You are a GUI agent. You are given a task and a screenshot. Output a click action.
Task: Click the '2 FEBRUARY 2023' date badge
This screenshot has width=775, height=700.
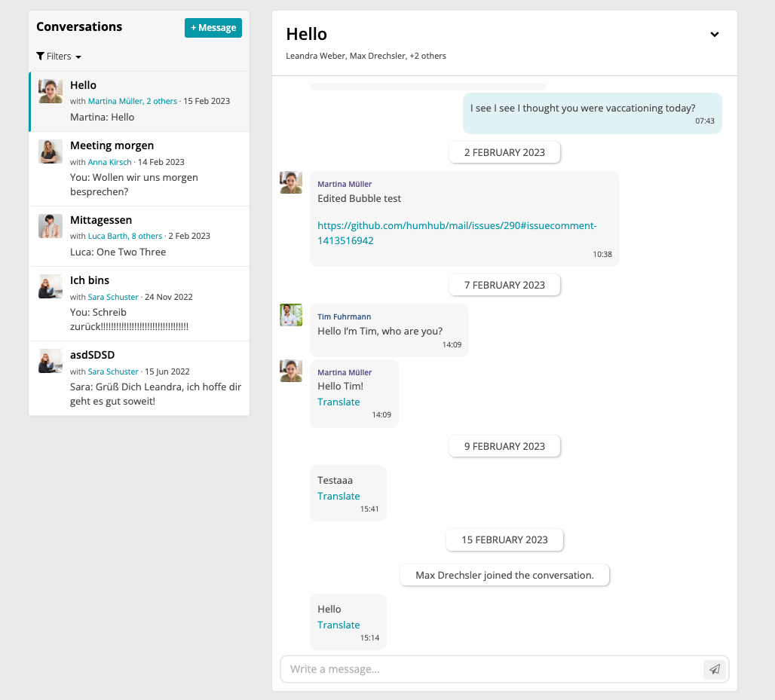[504, 153]
